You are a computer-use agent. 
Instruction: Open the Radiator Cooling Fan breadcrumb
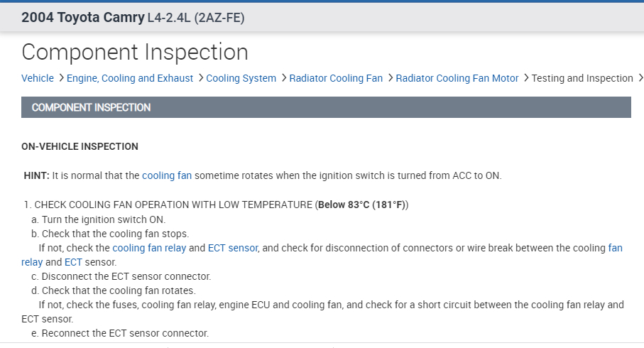coord(336,78)
